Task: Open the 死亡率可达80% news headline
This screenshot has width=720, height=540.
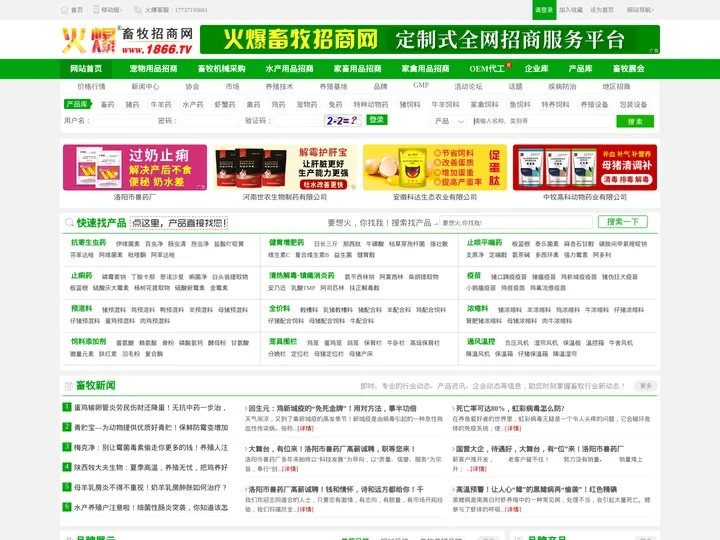Action: click(x=510, y=408)
